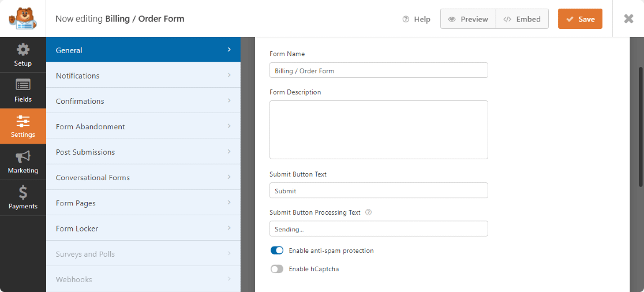This screenshot has height=292, width=644.
Task: Expand the Confirmations section arrow
Action: tap(229, 101)
